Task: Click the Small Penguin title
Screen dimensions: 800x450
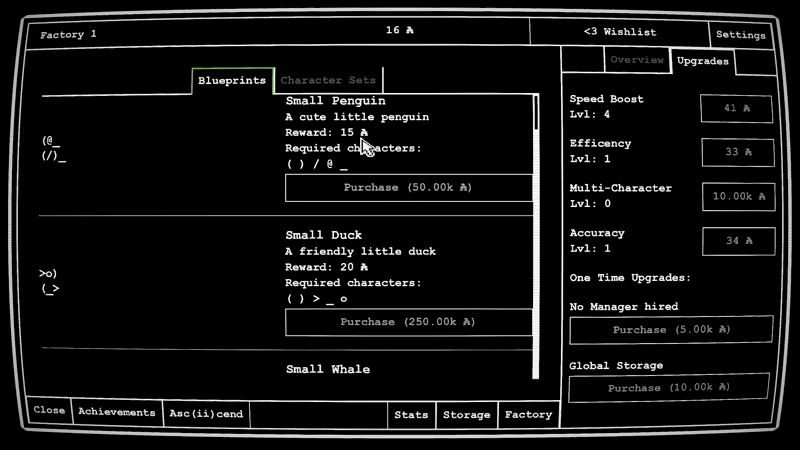Action: (x=336, y=101)
